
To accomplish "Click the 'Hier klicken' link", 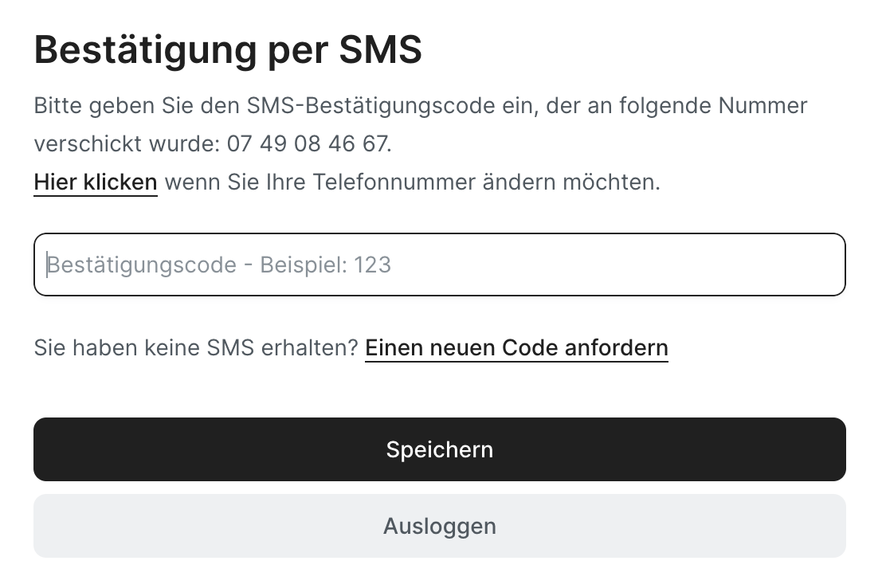I will coord(96,182).
